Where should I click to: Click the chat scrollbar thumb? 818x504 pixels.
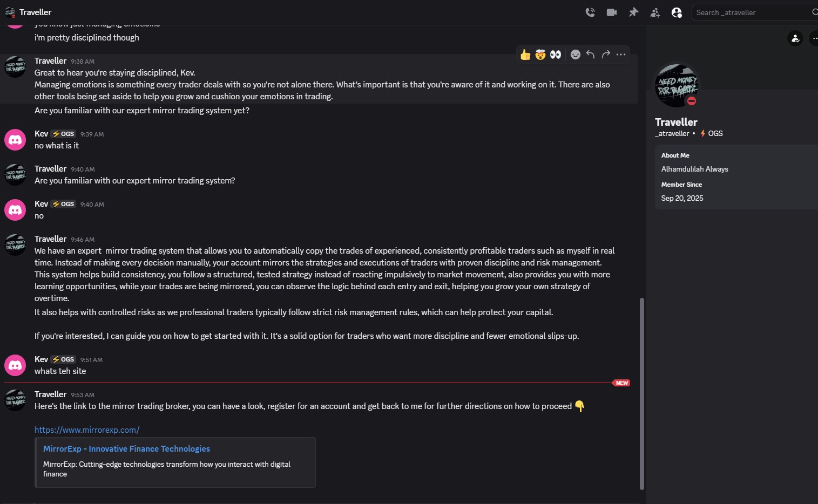[x=642, y=393]
